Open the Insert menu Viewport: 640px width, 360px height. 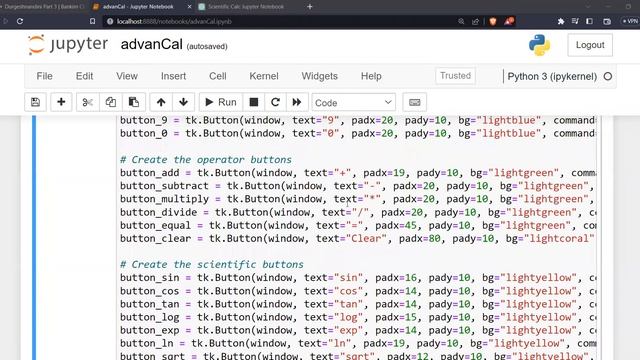point(173,76)
